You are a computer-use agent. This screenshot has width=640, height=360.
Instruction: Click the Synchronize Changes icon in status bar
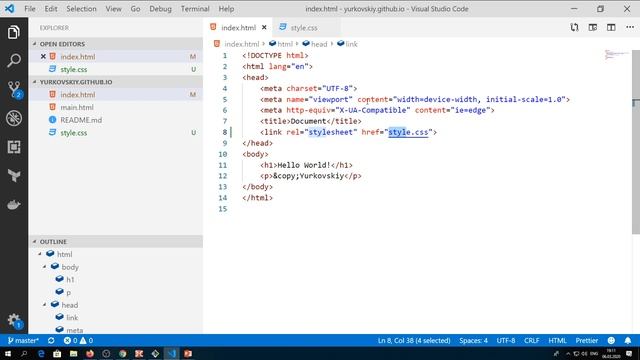pos(51,340)
